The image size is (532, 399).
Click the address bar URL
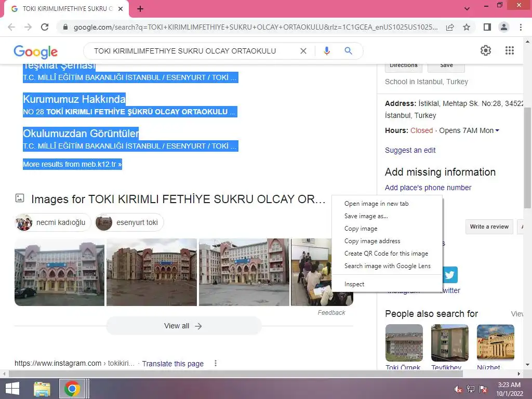point(256,27)
